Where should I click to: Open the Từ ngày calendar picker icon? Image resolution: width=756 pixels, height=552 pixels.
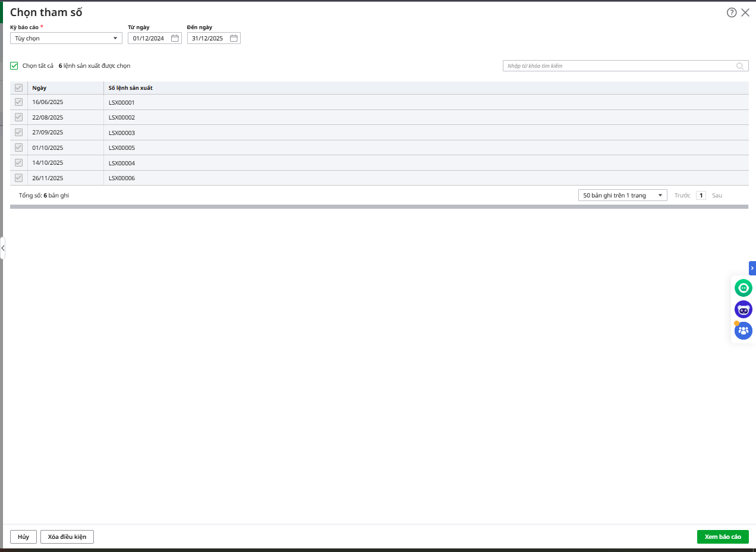[x=175, y=38]
